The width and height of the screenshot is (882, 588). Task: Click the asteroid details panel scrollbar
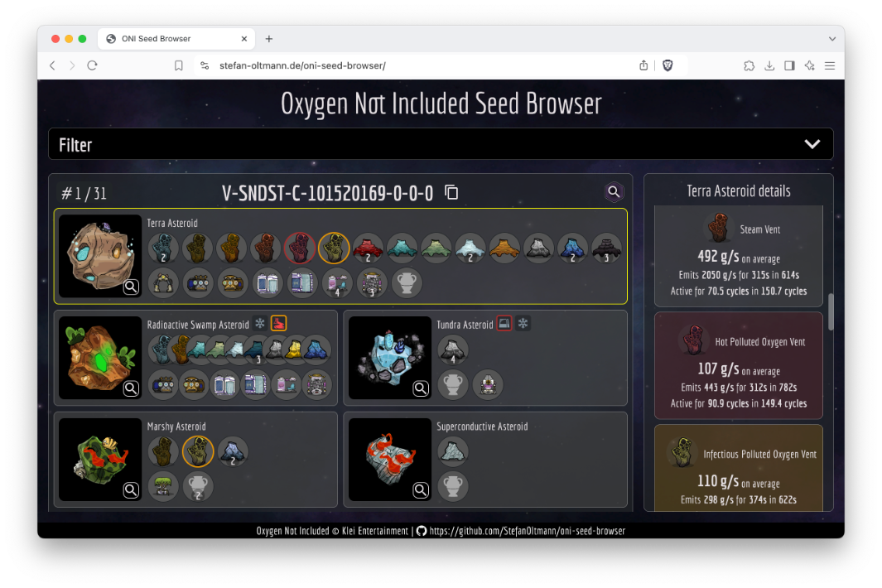click(x=830, y=311)
